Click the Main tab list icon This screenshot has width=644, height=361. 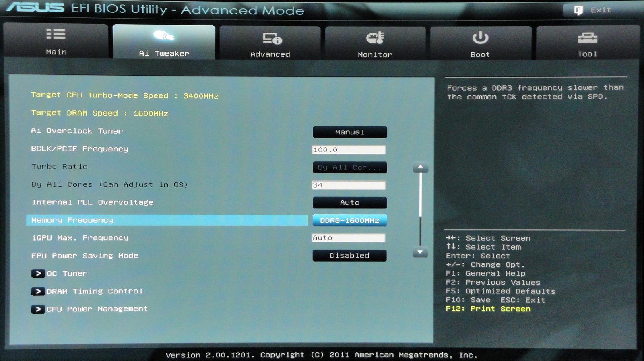56,34
